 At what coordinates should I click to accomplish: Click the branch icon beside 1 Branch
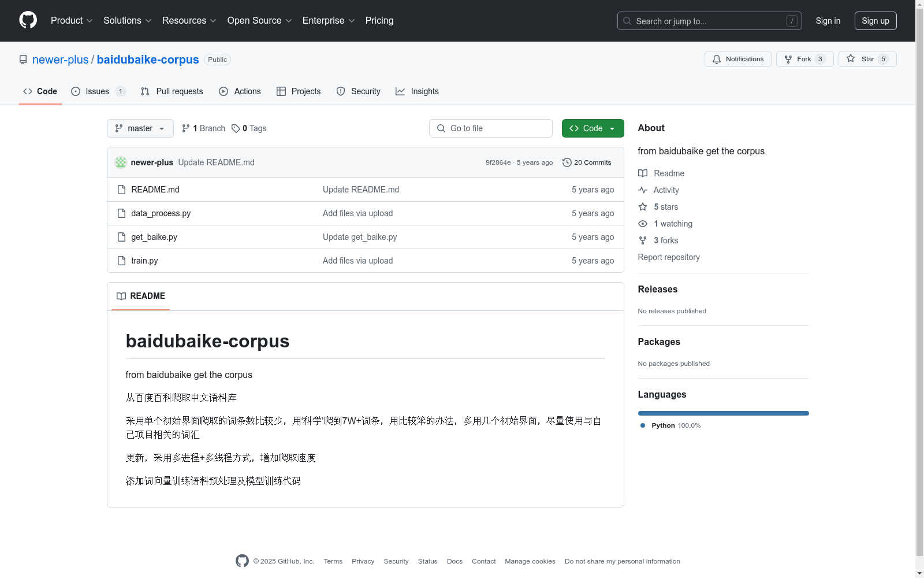[186, 128]
